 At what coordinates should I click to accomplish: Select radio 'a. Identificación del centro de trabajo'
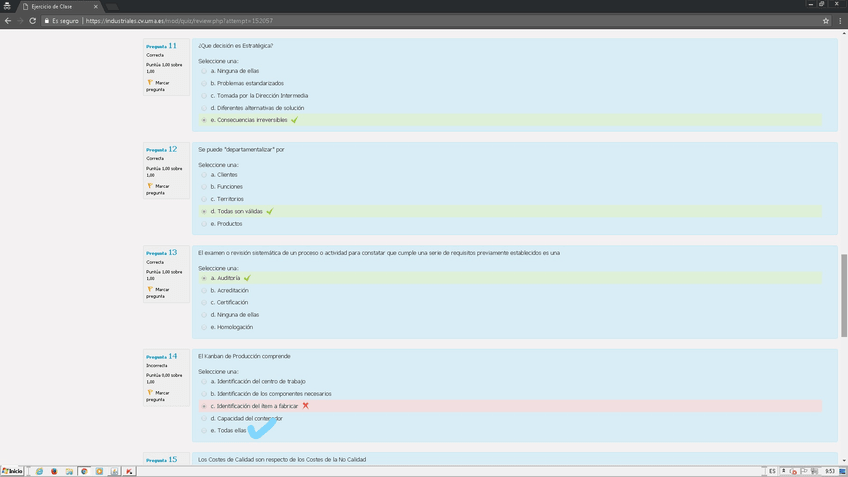[204, 381]
